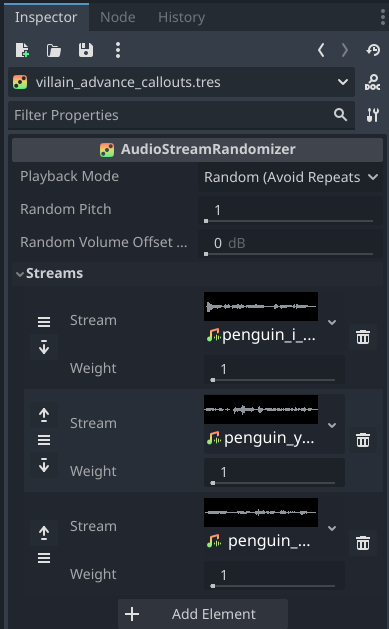Open the object history list icon

tap(373, 51)
